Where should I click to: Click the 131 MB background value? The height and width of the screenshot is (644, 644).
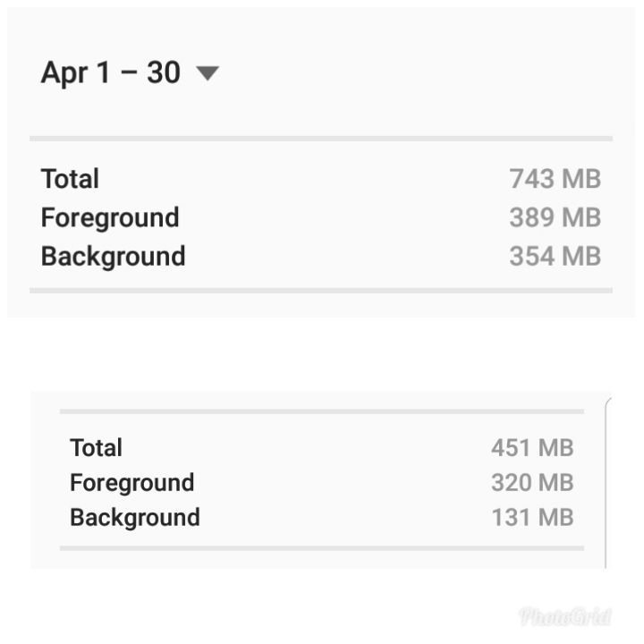pos(532,517)
